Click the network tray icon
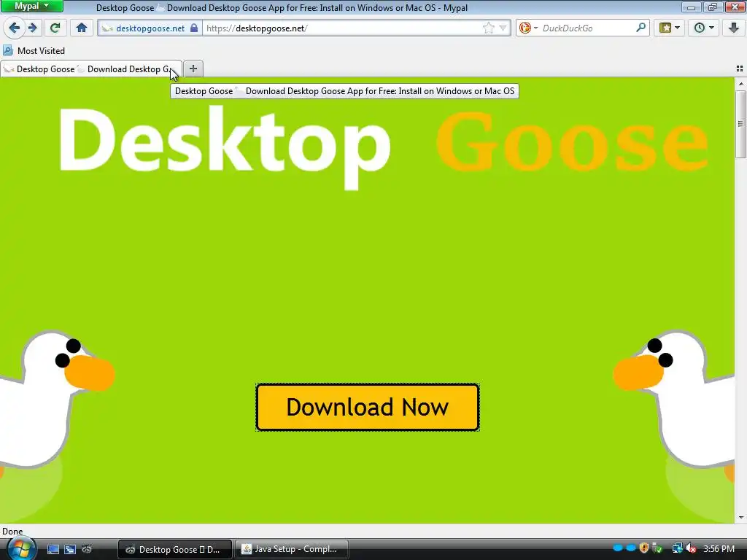Viewport: 747px width, 560px height. click(677, 548)
